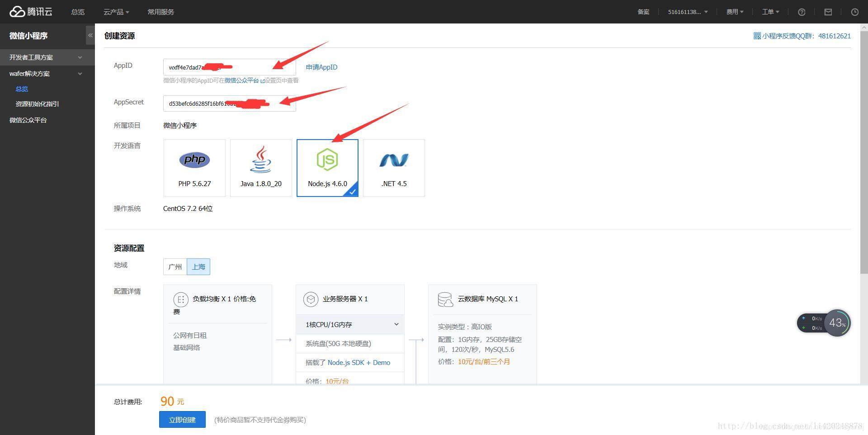This screenshot has height=435, width=868.
Task: Click 公网有日租 text in load balancer card
Action: pos(190,336)
